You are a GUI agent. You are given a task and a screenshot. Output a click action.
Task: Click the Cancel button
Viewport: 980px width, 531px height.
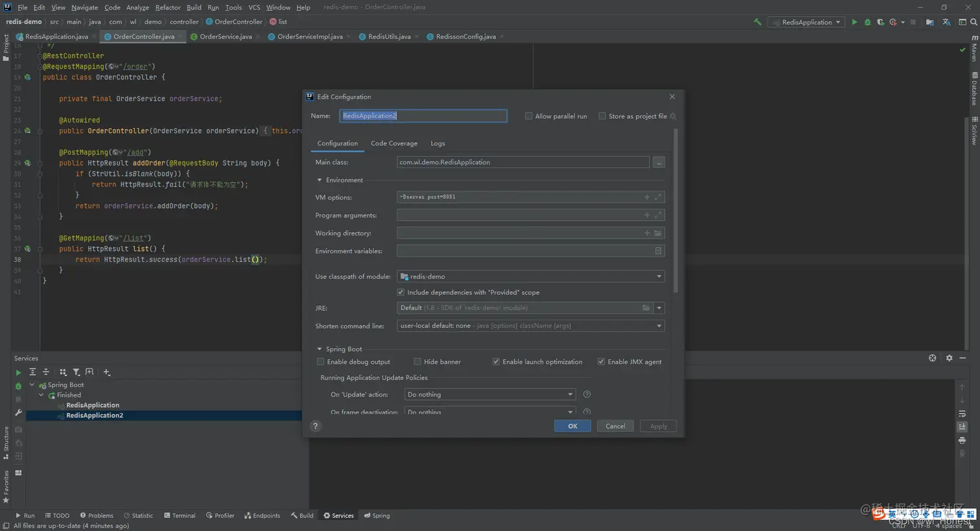click(x=615, y=426)
